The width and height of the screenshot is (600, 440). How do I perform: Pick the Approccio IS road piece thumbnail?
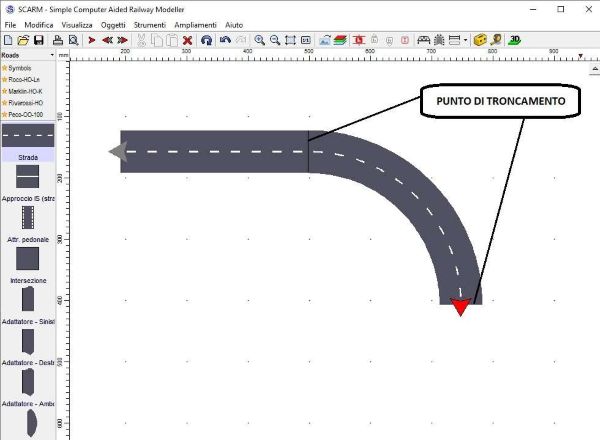coord(28,176)
